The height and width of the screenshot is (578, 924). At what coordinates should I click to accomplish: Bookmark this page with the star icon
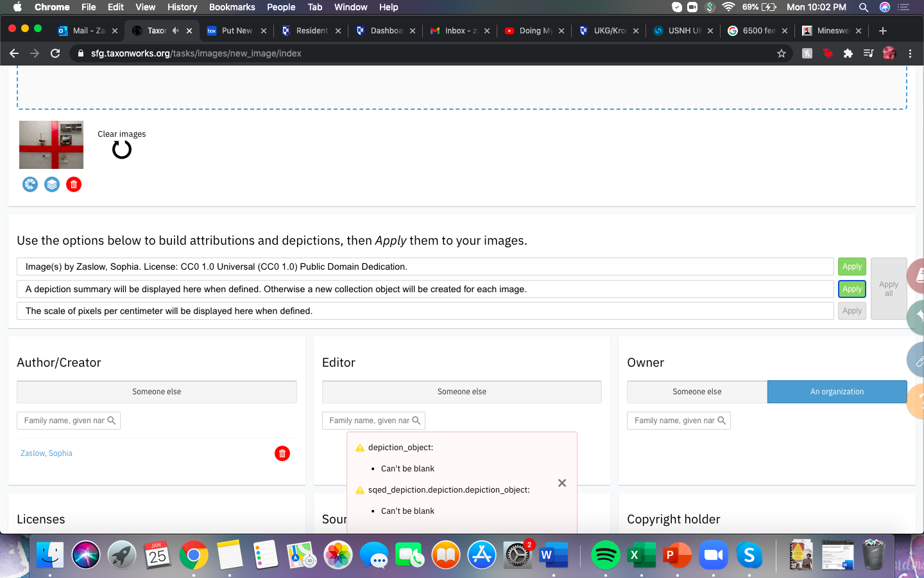[x=782, y=53]
